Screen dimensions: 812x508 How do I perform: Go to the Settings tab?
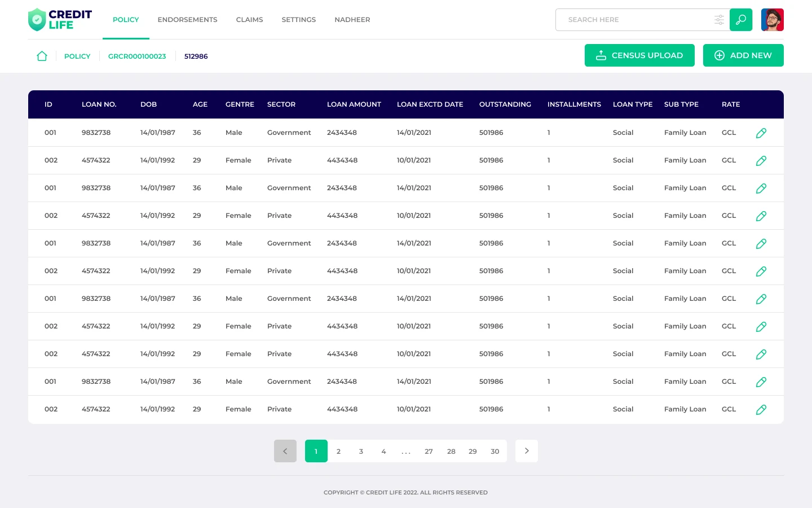(299, 20)
